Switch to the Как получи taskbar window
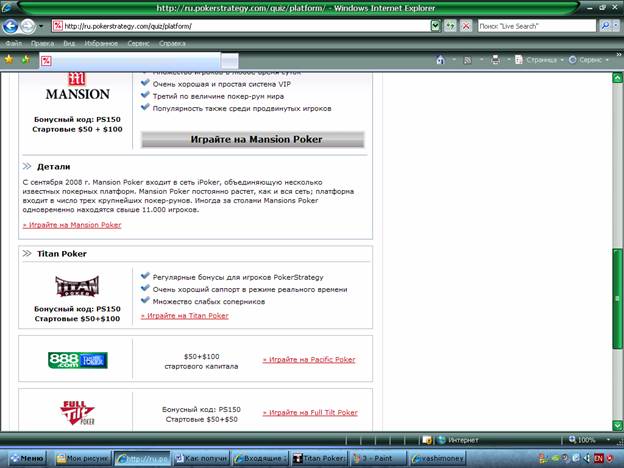624x468 pixels. pos(202,458)
